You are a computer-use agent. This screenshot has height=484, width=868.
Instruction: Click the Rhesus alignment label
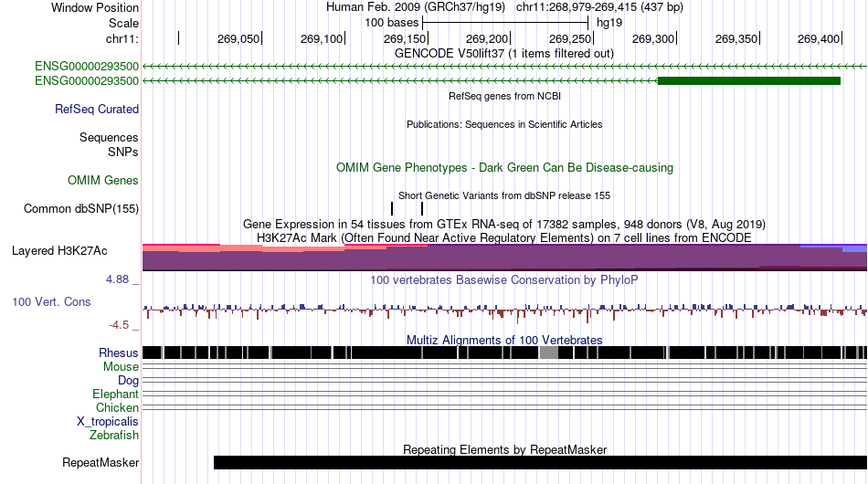[119, 352]
